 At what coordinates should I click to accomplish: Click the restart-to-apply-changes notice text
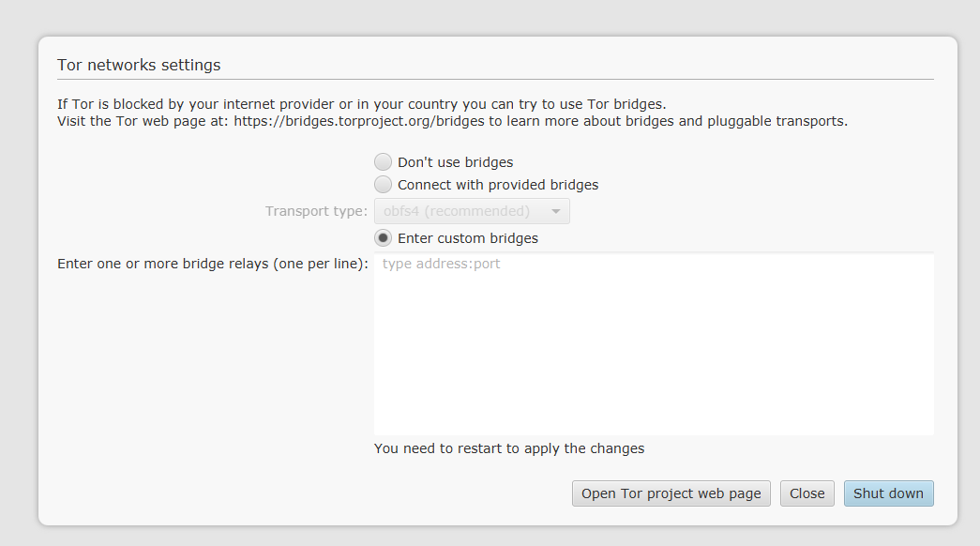[x=508, y=448]
